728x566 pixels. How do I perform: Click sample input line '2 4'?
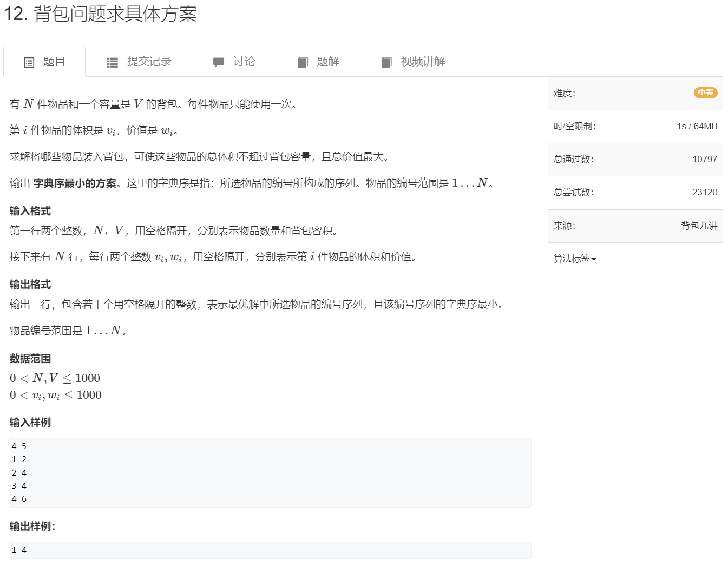(x=19, y=473)
